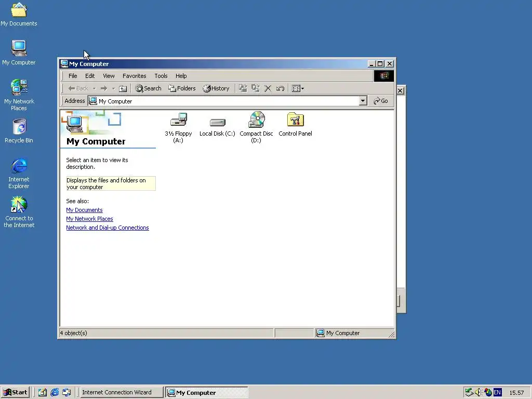Screen dimensions: 532x399
Task: Click the EN language indicator
Action: click(x=497, y=392)
